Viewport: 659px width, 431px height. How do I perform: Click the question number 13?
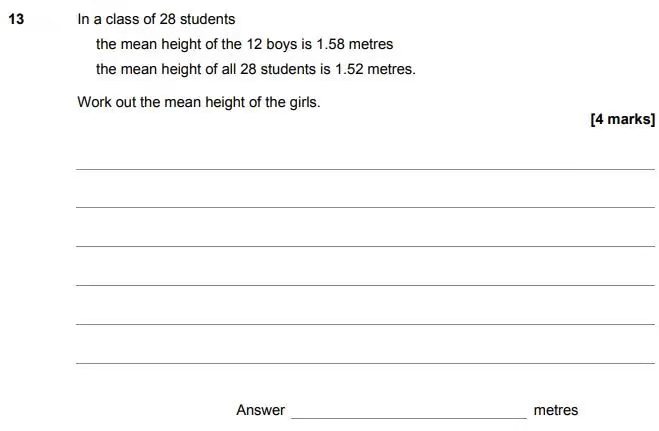[16, 19]
